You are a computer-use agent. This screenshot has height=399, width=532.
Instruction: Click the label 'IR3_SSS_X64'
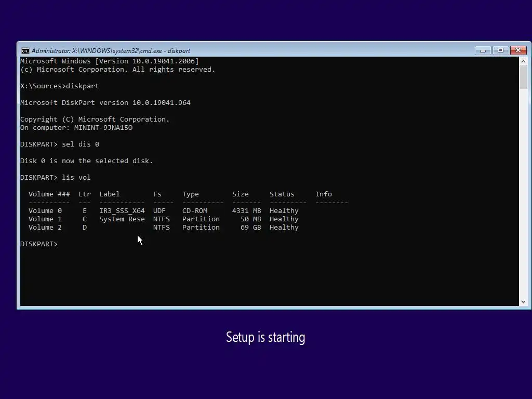point(122,211)
